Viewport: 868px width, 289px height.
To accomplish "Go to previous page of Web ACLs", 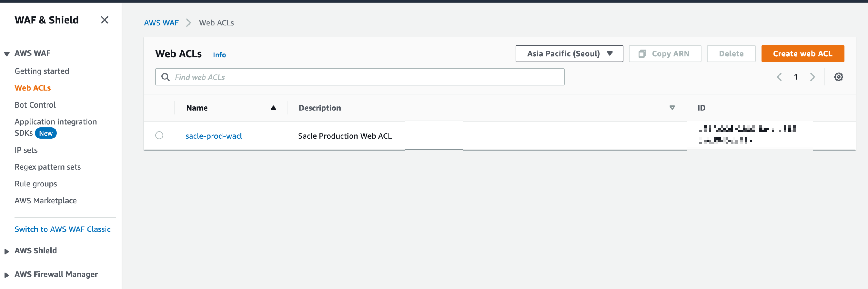I will (779, 77).
